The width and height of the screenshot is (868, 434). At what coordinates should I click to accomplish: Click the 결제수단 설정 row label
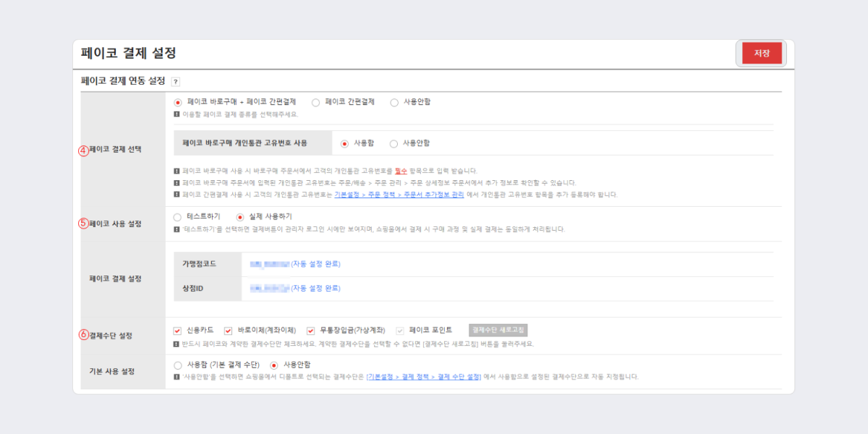111,336
